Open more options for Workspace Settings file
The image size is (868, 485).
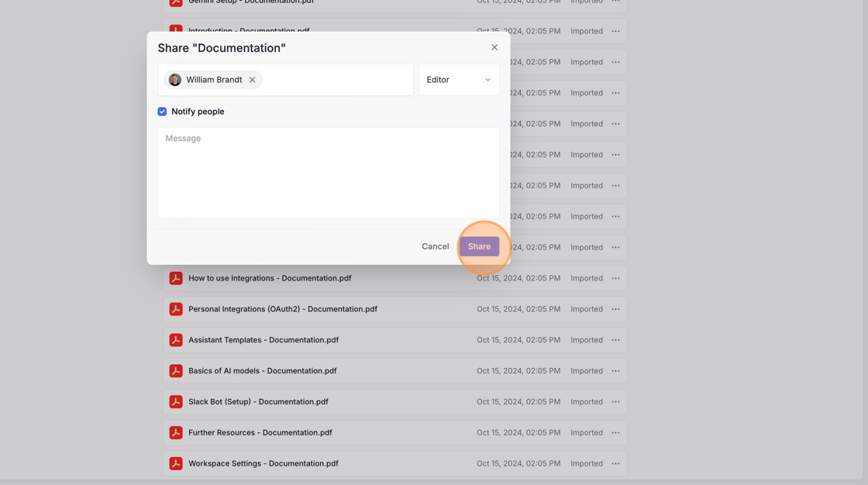coord(615,463)
